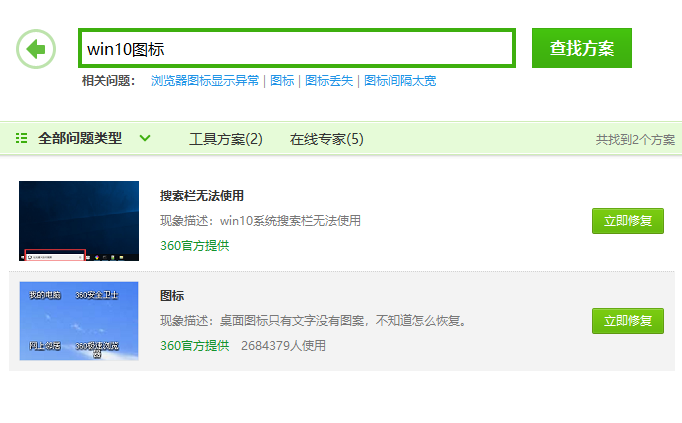Click the 搜索栏无法使用 solution title
682x423 pixels.
tap(202, 196)
